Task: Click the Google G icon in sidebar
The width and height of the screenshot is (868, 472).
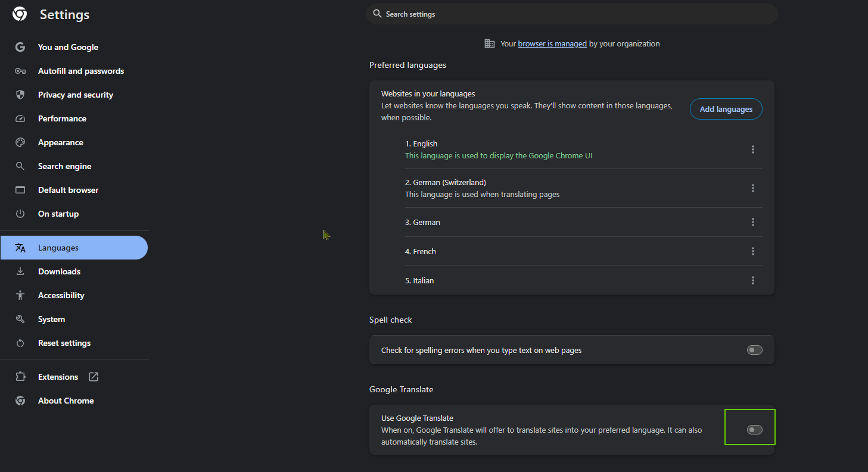Action: pyautogui.click(x=20, y=47)
